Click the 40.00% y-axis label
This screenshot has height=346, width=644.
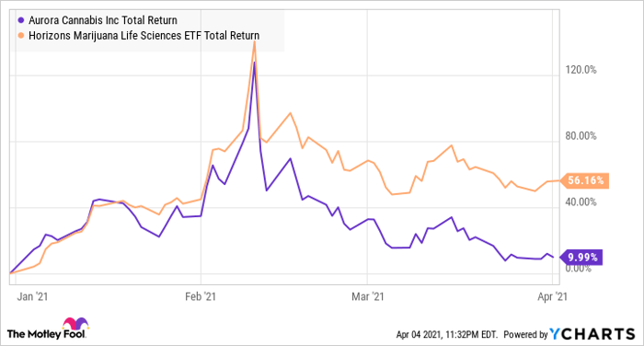[581, 202]
